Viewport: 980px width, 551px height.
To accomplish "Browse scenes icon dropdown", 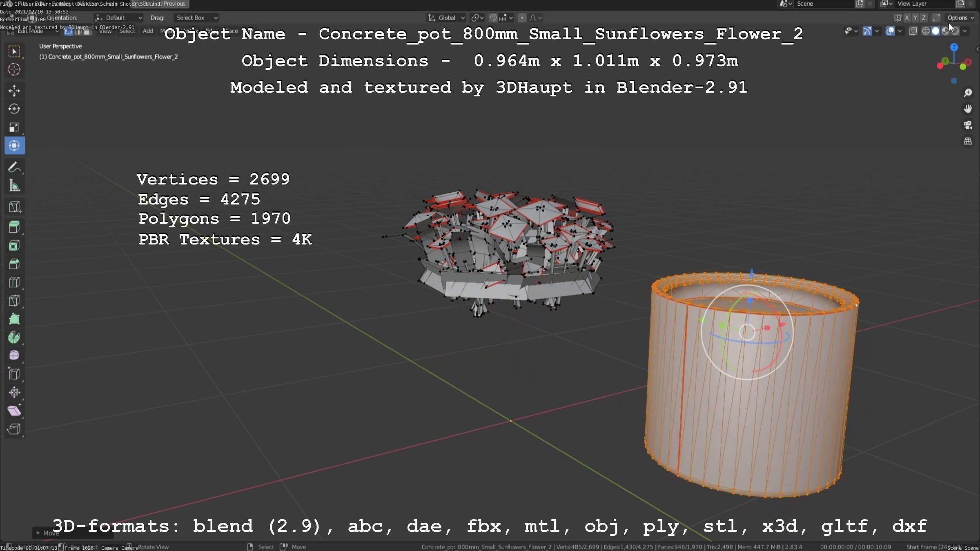I will pos(785,4).
